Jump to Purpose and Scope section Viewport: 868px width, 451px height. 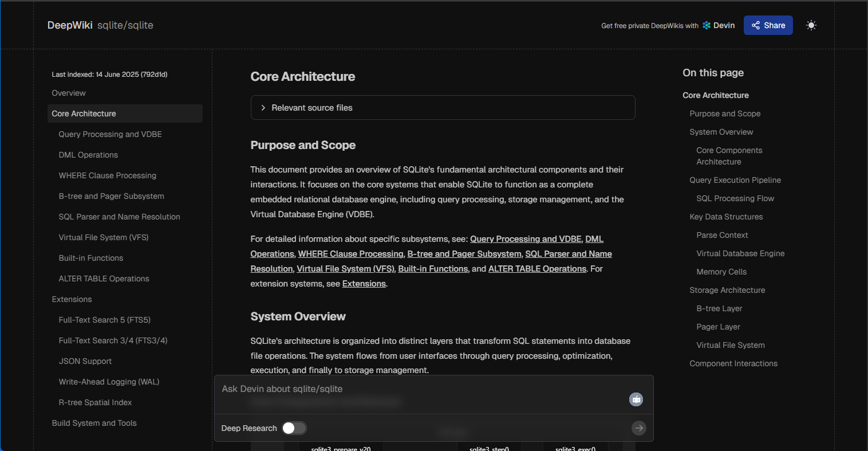click(725, 113)
